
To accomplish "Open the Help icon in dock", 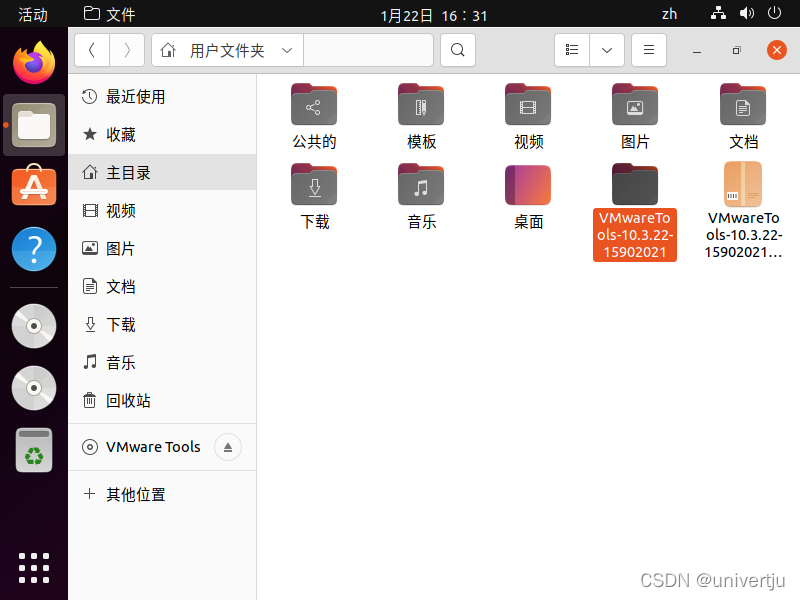I will click(34, 249).
